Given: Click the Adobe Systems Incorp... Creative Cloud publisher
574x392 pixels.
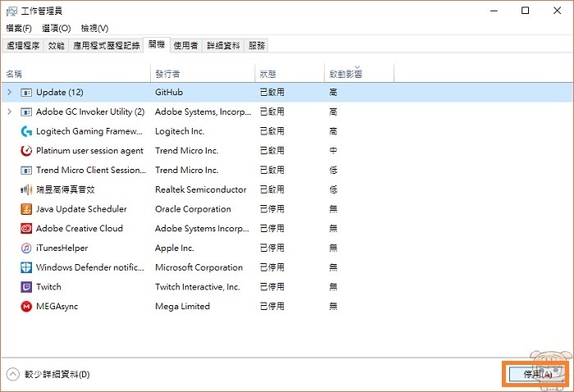Looking at the screenshot, I should point(202,228).
